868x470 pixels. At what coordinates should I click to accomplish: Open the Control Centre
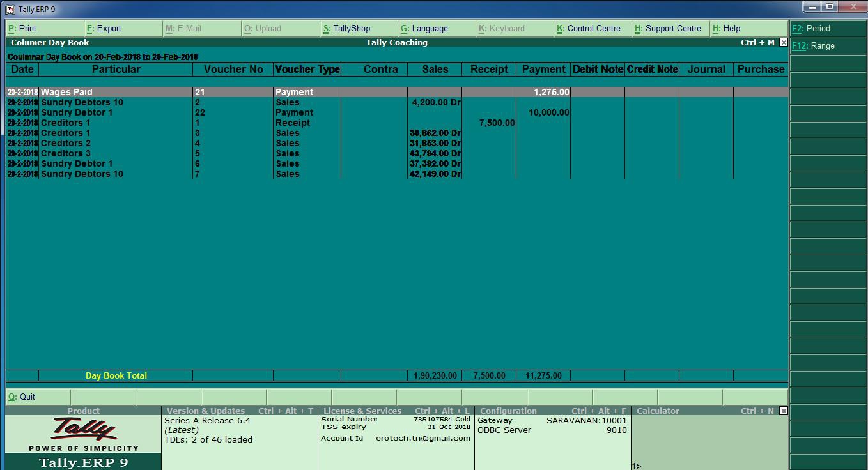pyautogui.click(x=593, y=29)
